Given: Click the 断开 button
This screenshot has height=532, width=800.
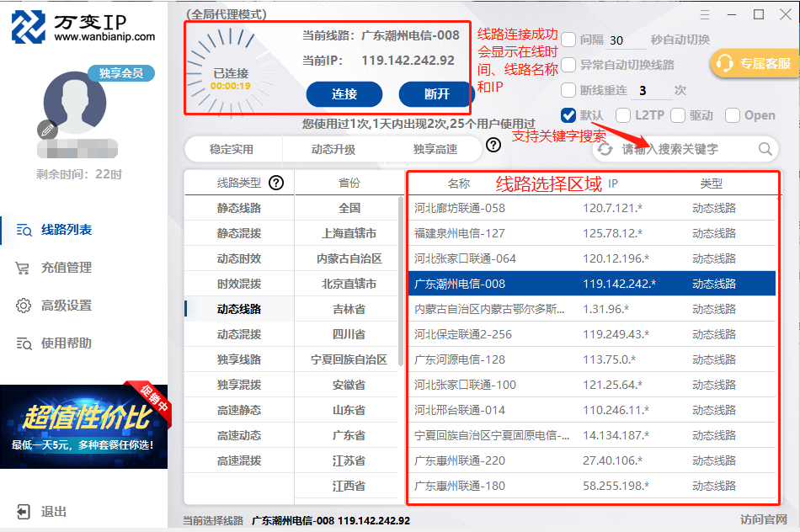Looking at the screenshot, I should 436,93.
